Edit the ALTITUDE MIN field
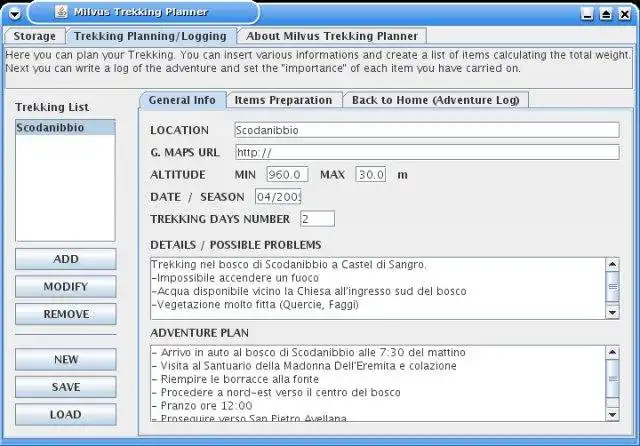 tap(287, 175)
